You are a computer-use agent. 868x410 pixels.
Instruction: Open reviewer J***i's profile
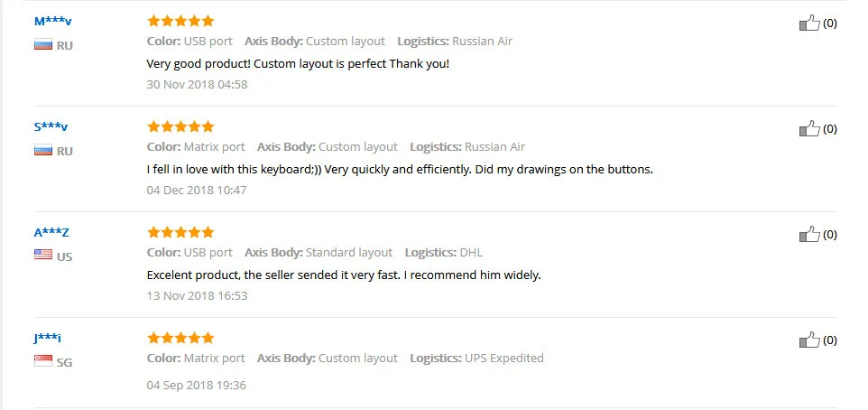coord(47,338)
